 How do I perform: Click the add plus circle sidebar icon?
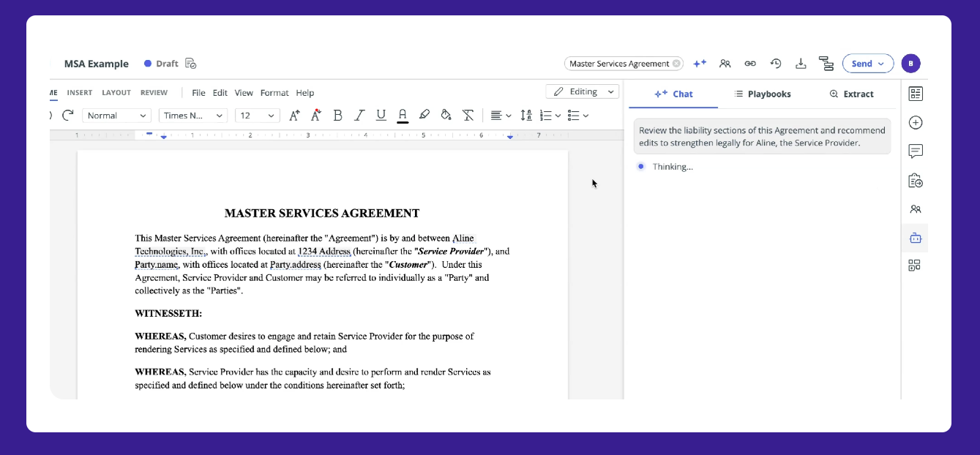click(915, 122)
